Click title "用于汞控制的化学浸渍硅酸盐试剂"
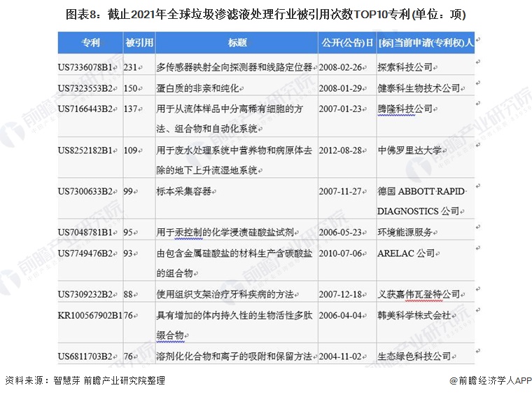 click(225, 233)
